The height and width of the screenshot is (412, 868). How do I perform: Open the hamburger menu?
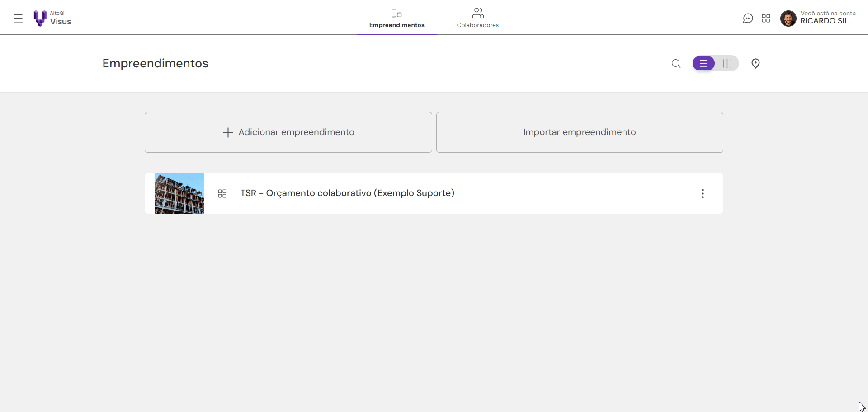tap(18, 19)
